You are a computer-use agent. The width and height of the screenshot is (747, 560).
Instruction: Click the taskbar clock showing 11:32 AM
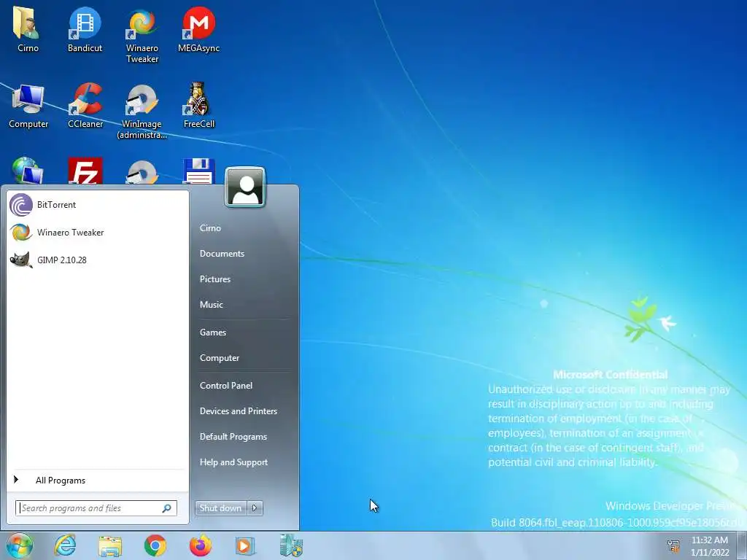[x=710, y=545]
